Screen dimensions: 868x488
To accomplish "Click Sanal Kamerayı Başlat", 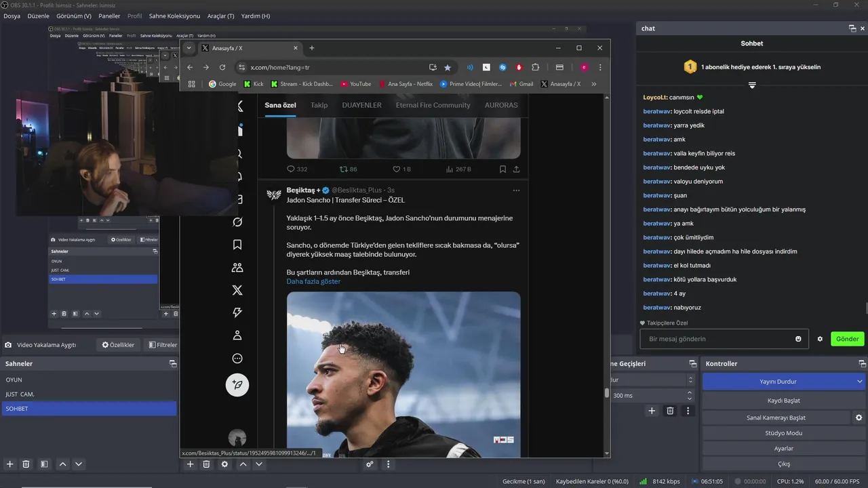I will (x=776, y=418).
